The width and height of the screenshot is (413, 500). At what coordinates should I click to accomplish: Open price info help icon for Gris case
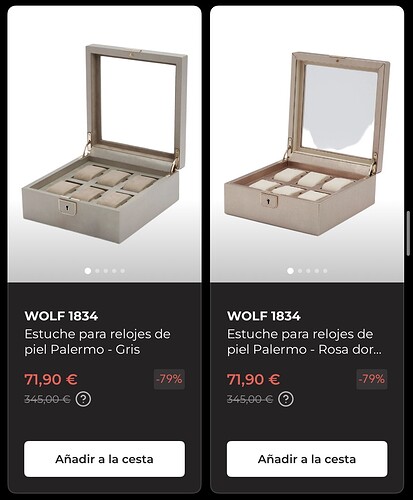(83, 399)
